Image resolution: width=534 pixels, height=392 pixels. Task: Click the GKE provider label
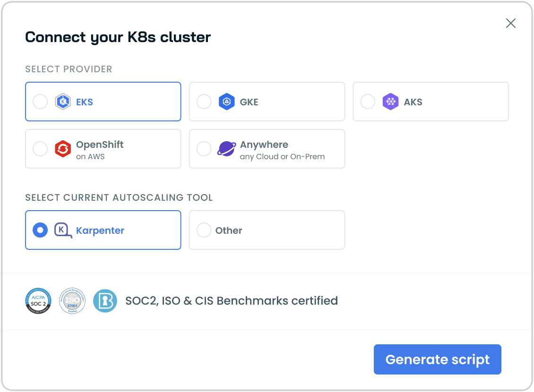coord(249,102)
